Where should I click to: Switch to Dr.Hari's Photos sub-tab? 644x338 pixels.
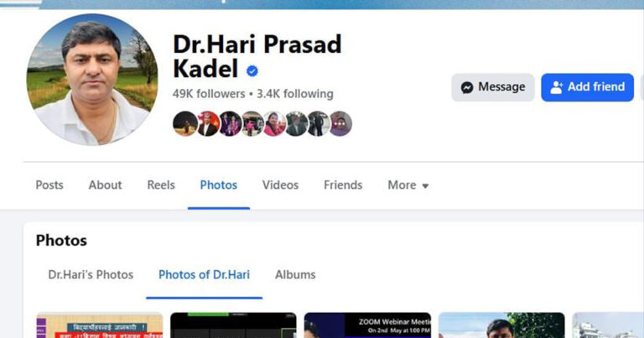pos(91,275)
